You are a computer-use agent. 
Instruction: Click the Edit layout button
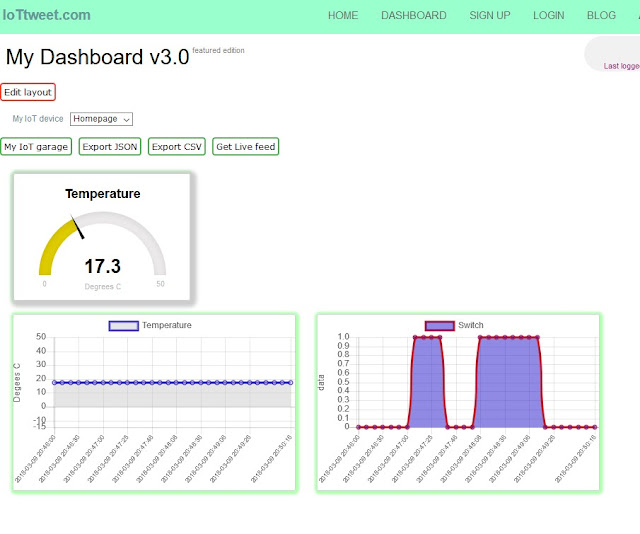(x=28, y=92)
